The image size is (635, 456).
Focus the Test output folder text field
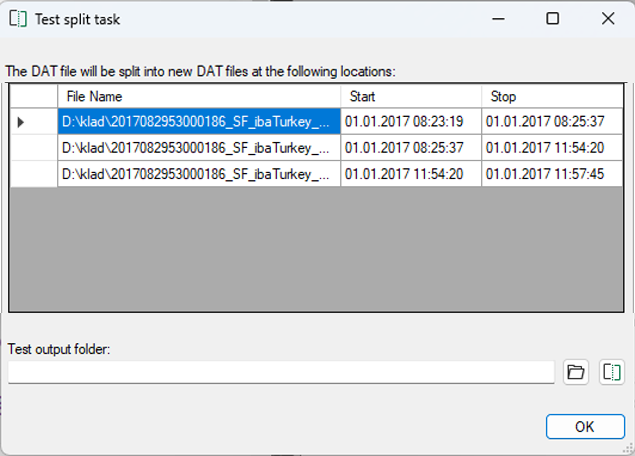click(281, 372)
